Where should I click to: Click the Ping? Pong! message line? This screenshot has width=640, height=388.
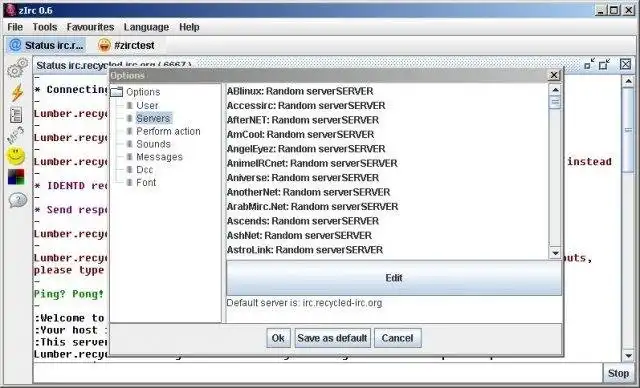coord(69,294)
